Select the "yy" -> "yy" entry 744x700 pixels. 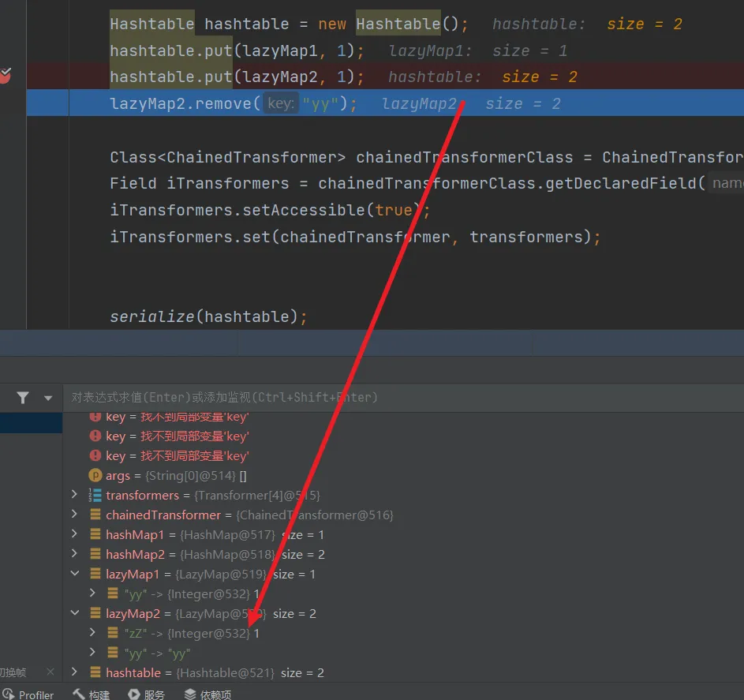coord(157,653)
